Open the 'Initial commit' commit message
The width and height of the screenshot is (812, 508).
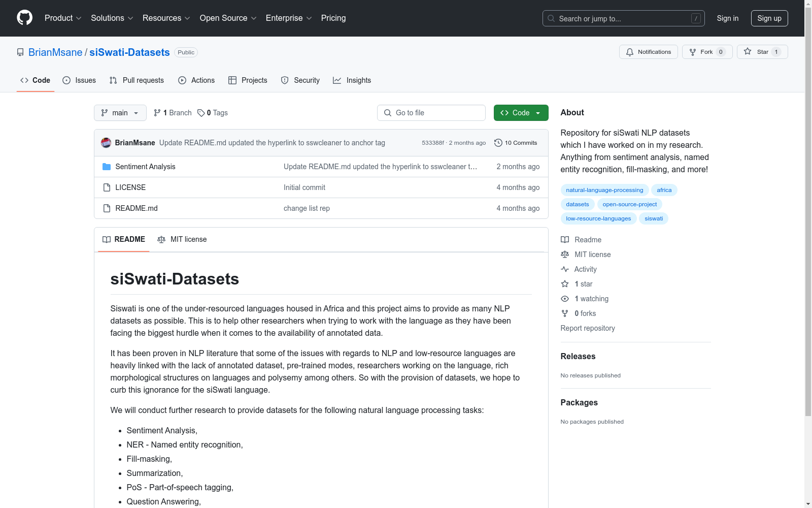pos(304,187)
